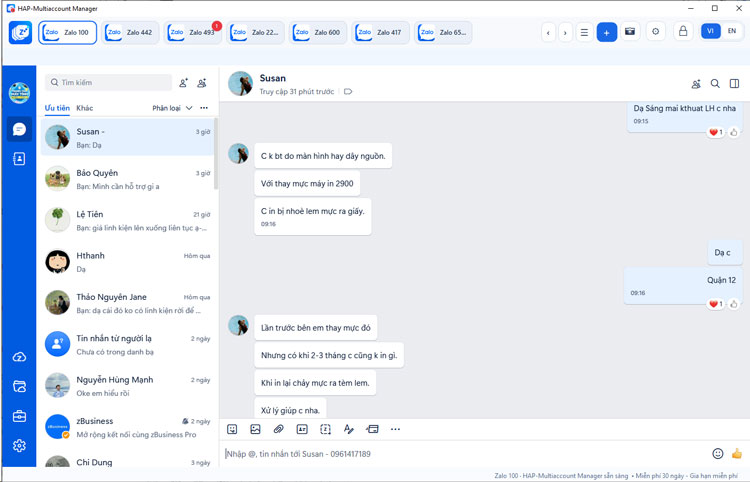
Task: Switch to the Khác tab
Action: 85,108
